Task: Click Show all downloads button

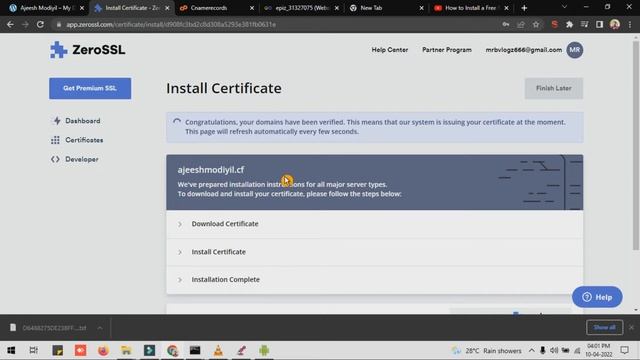Action: (604, 327)
